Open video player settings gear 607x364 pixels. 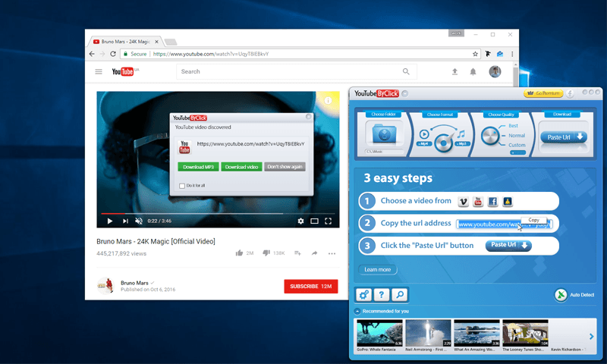click(x=300, y=221)
